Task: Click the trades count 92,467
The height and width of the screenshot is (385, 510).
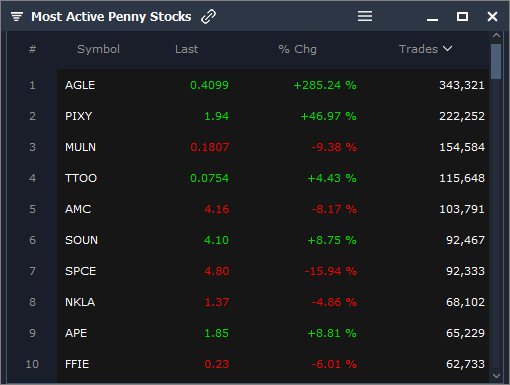Action: 465,240
